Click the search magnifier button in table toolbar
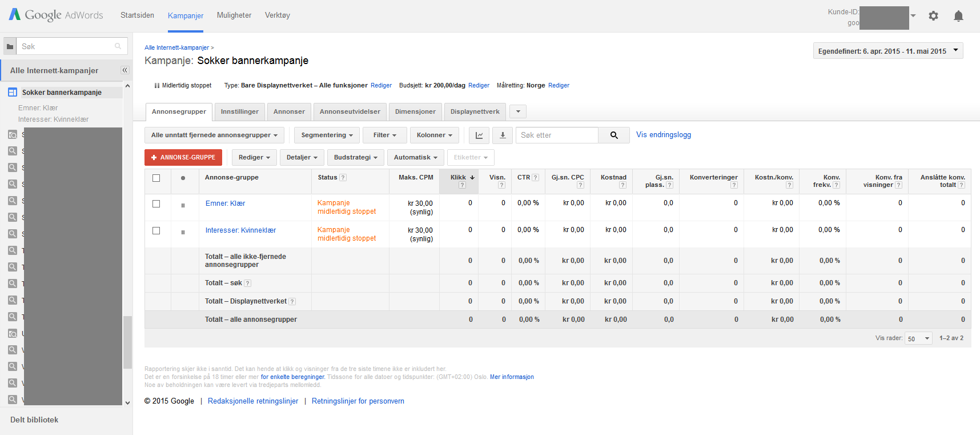The width and height of the screenshot is (980, 435). [x=614, y=135]
